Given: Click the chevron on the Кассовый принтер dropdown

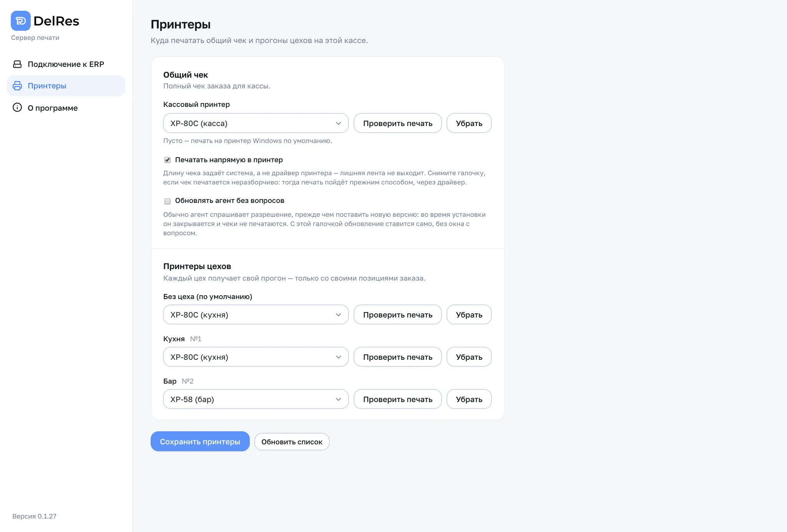Looking at the screenshot, I should (339, 123).
